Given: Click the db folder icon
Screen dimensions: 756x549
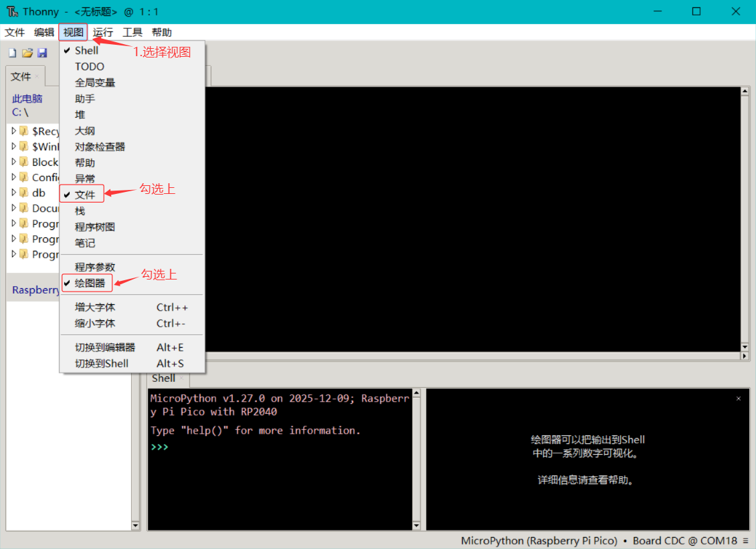Looking at the screenshot, I should (24, 193).
